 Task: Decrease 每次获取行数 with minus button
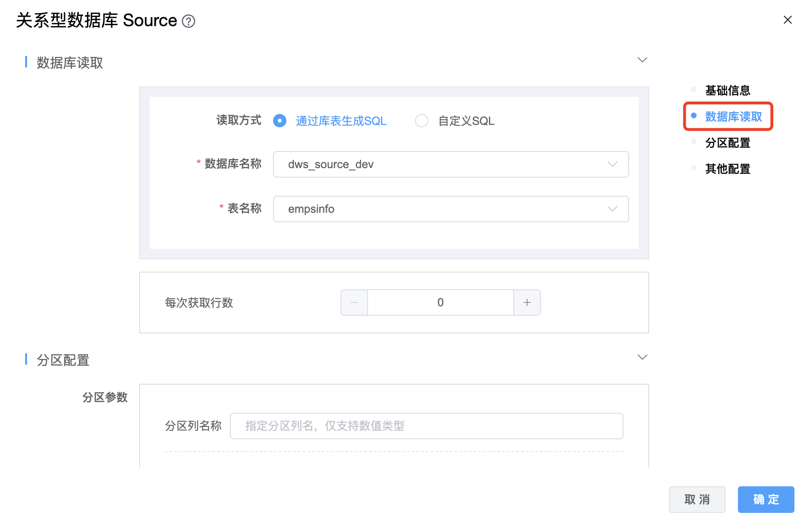[354, 303]
